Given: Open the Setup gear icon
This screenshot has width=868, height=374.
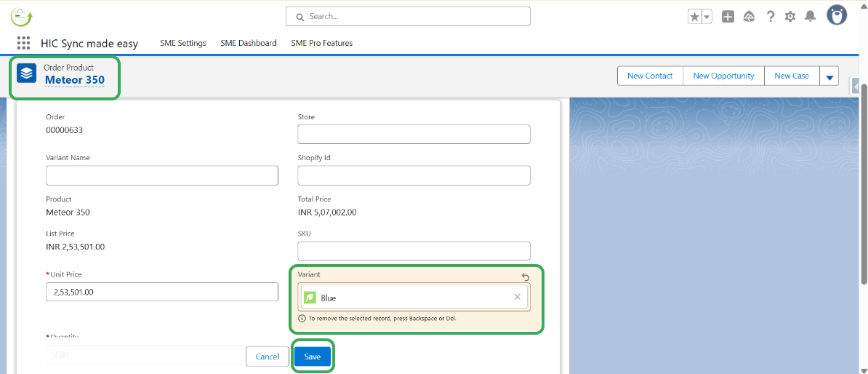Looking at the screenshot, I should tap(790, 17).
